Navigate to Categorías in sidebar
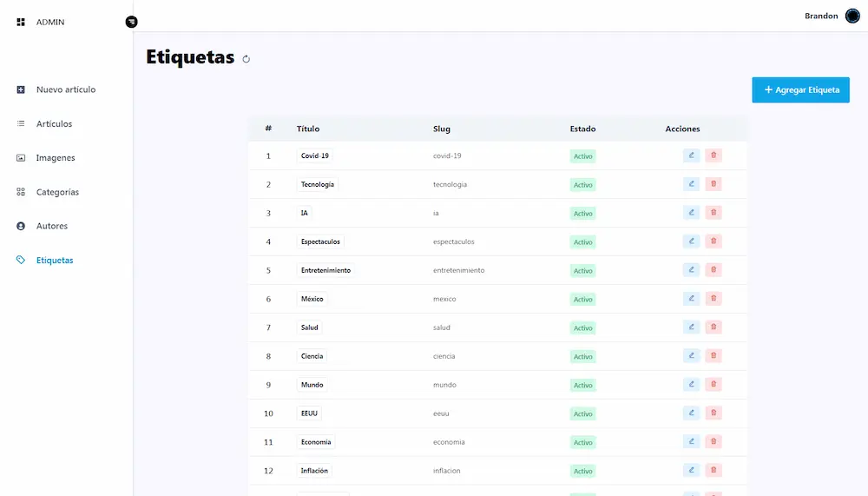 coord(57,192)
